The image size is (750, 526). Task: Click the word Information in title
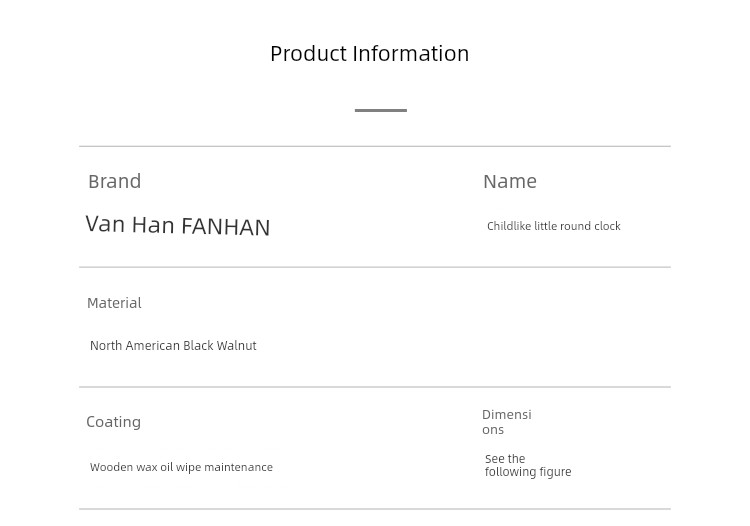[411, 54]
